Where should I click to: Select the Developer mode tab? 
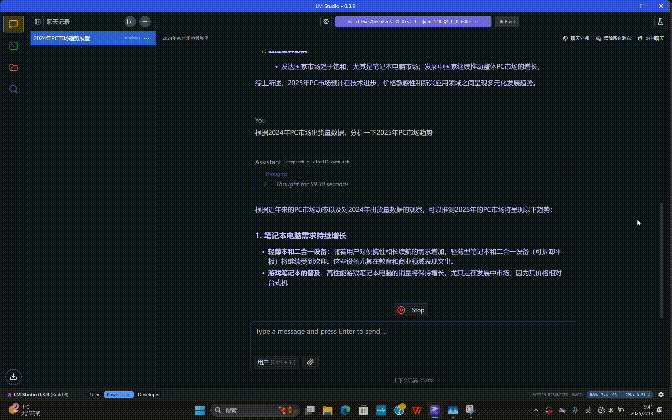[148, 395]
